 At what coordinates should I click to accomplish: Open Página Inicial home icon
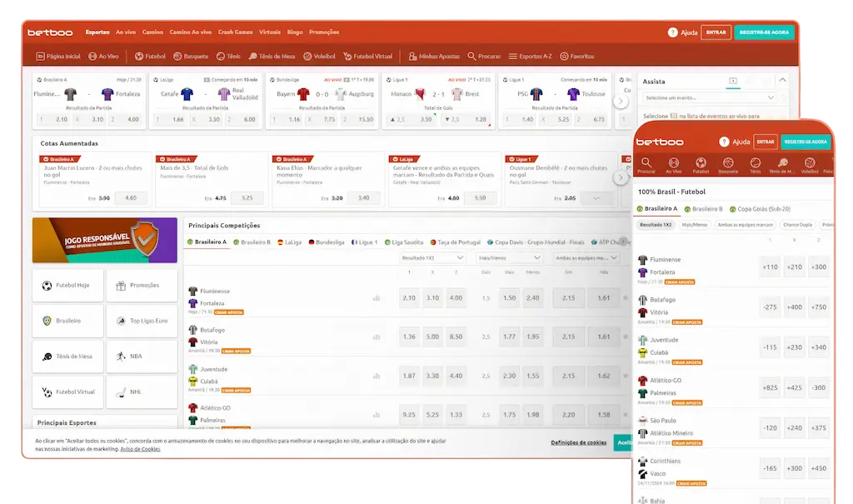coord(40,56)
